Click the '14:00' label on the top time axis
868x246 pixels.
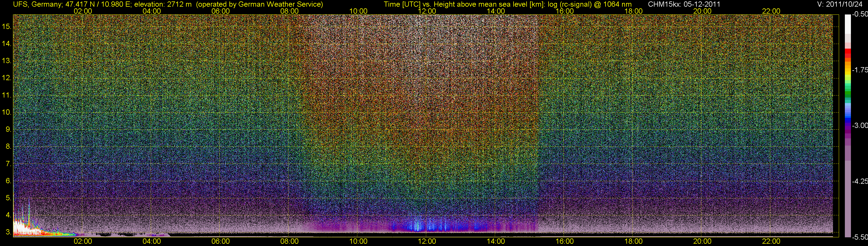496,11
